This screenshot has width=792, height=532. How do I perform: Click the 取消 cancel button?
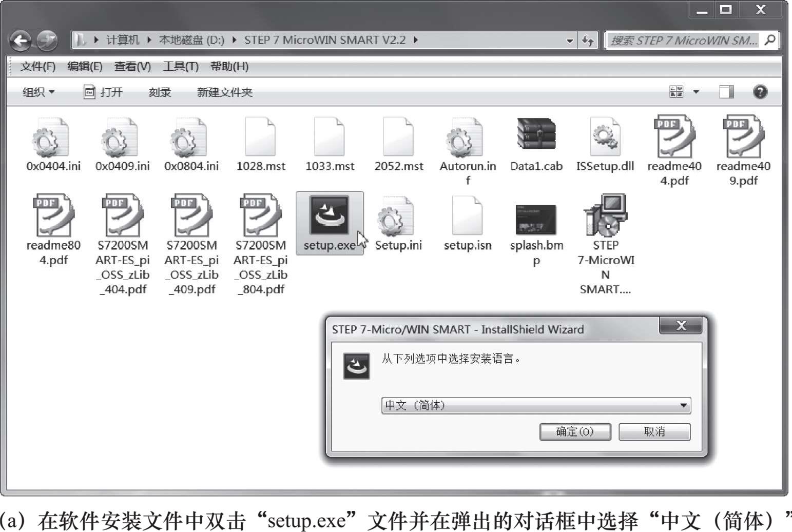click(654, 431)
